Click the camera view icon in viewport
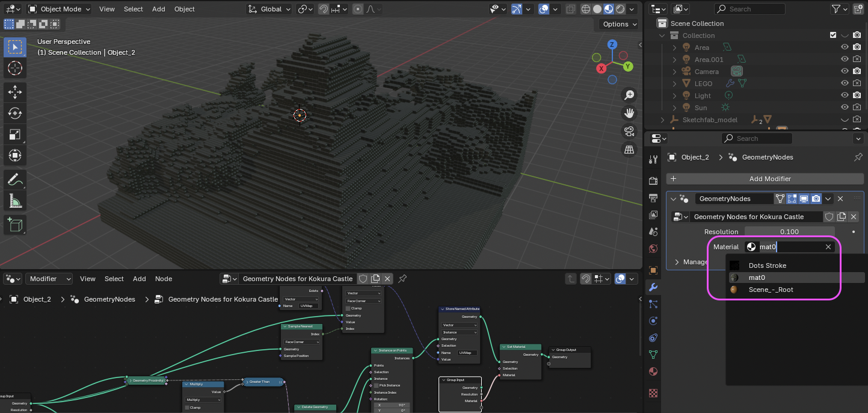The image size is (868, 413). tap(629, 131)
